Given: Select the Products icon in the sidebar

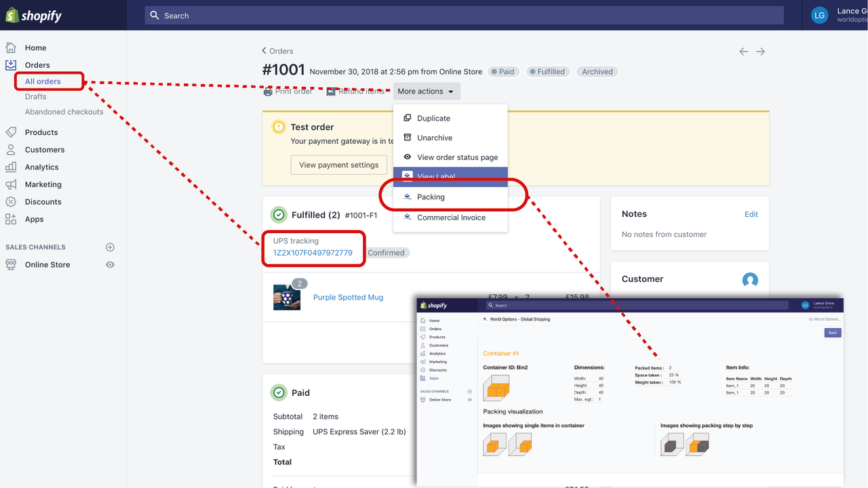Looking at the screenshot, I should (x=10, y=131).
